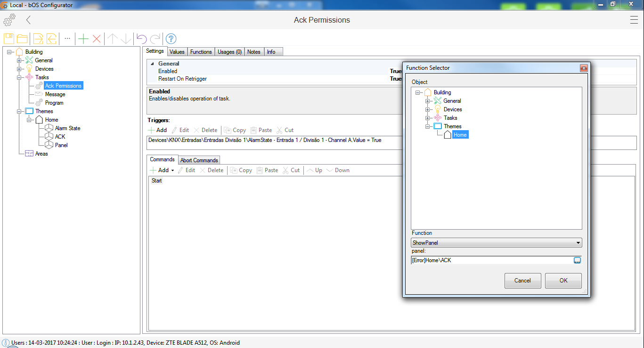Open the Abort Commands tab
644x348 pixels.
[199, 160]
